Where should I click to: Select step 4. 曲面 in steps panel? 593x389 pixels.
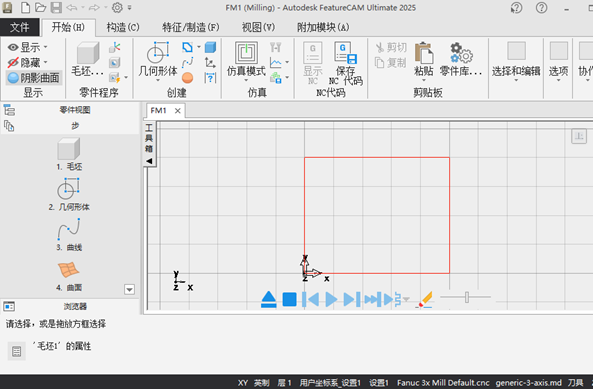[69, 276]
